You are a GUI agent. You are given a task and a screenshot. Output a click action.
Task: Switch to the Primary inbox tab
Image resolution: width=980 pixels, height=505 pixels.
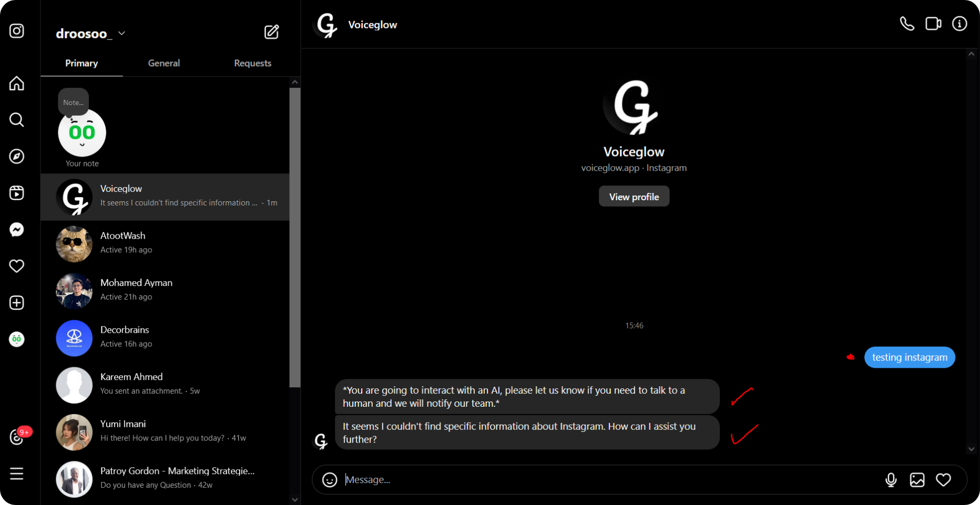click(x=81, y=63)
